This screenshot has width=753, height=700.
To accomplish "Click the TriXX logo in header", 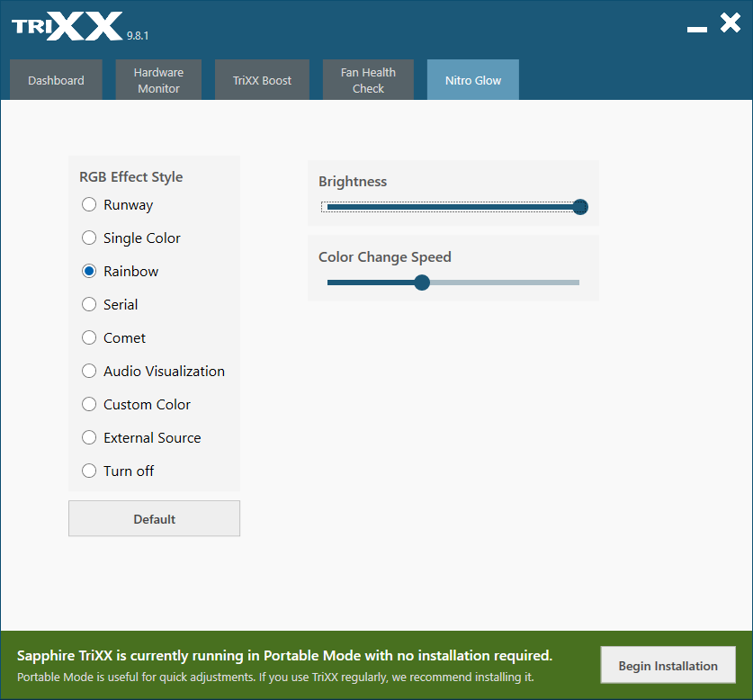I will tap(67, 26).
